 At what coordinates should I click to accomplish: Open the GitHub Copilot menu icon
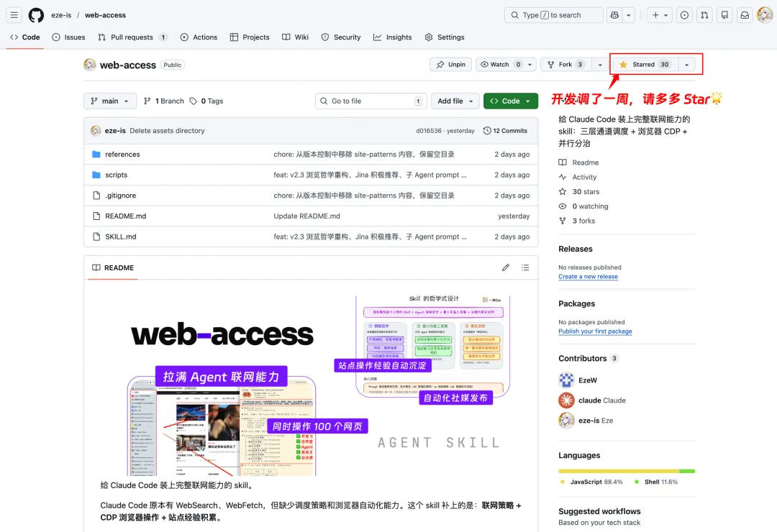pyautogui.click(x=616, y=15)
